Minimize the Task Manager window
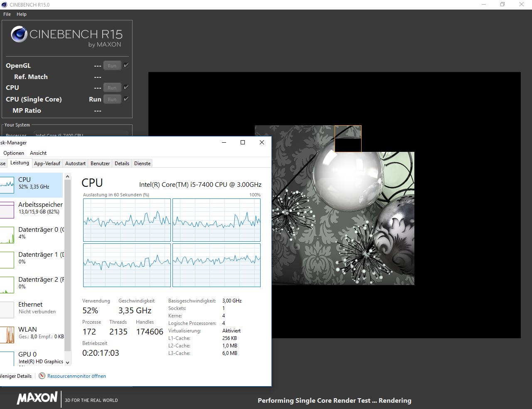 pos(224,142)
